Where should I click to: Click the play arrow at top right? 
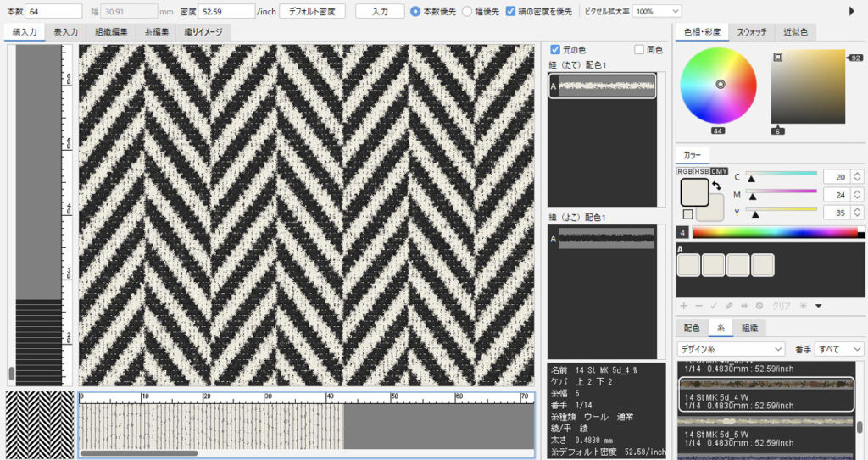click(852, 11)
